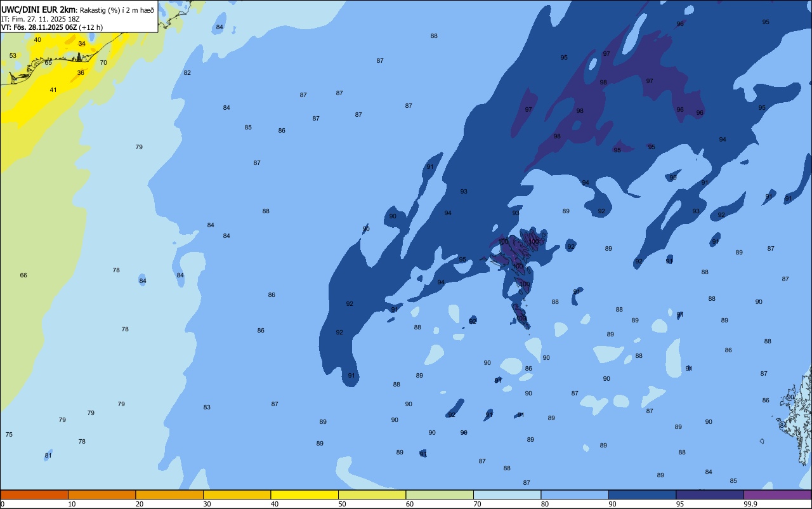Click the 'VT: Fös. 28.11.2025 06Z' valid time
The image size is (812, 509).
pyautogui.click(x=39, y=27)
